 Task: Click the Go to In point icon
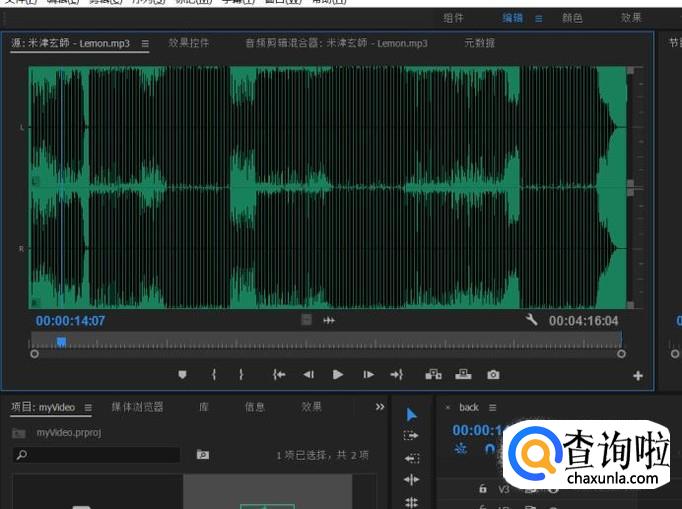(280, 374)
